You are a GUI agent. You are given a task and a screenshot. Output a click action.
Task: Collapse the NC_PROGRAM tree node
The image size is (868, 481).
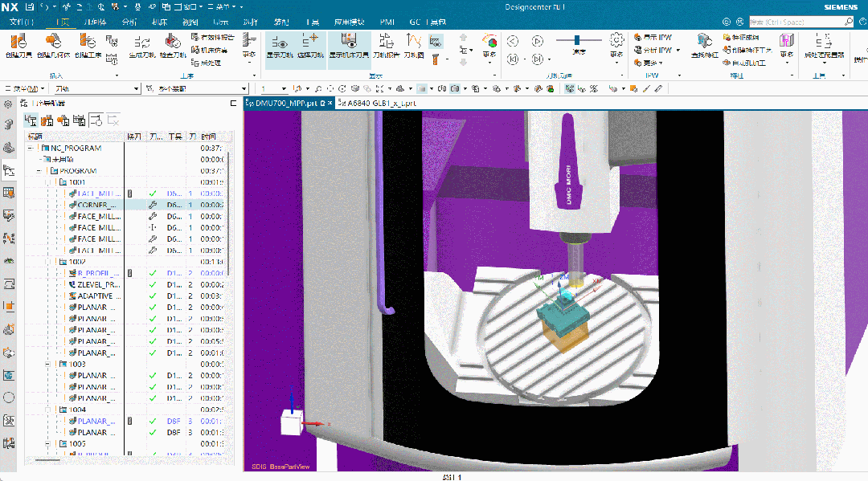click(31, 149)
